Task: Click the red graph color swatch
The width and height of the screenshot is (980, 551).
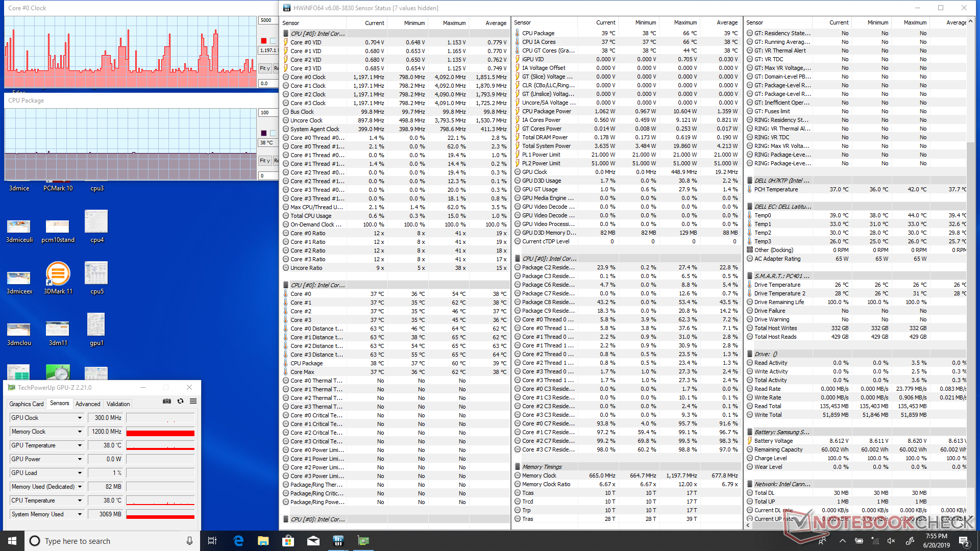Action: 263,41
